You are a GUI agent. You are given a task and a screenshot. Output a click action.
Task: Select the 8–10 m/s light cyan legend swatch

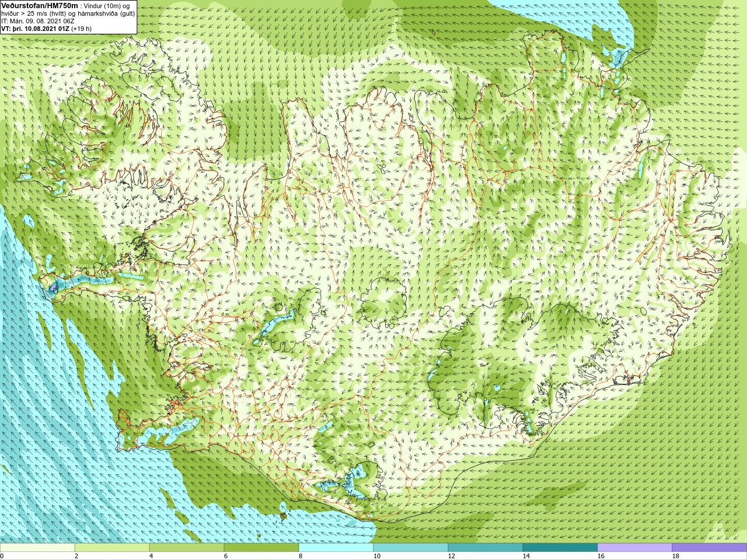pos(336,548)
